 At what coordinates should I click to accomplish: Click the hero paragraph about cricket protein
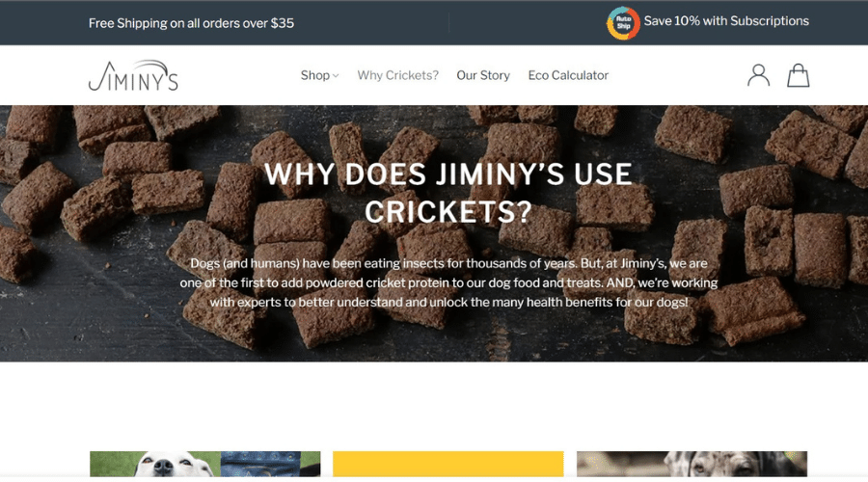[448, 282]
